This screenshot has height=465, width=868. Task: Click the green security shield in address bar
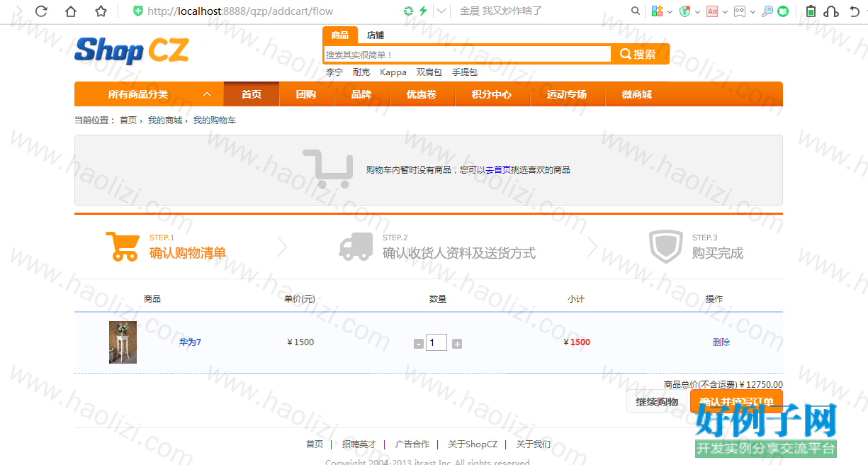click(138, 11)
